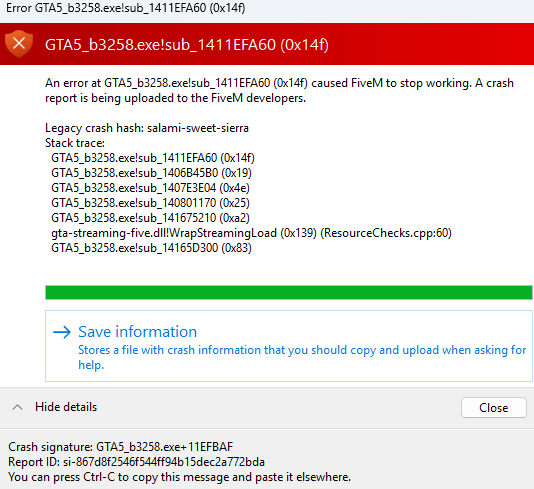Select stack line sub_14165D300 (0x83)

tap(151, 248)
